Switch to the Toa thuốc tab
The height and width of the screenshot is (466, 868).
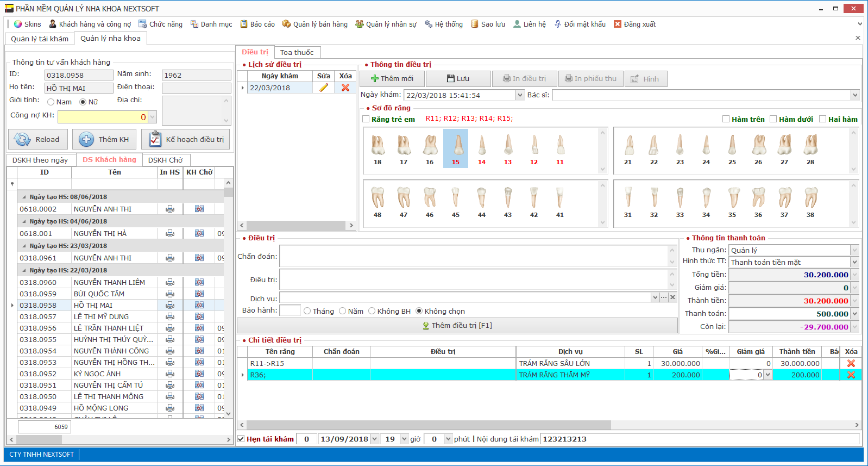[297, 52]
